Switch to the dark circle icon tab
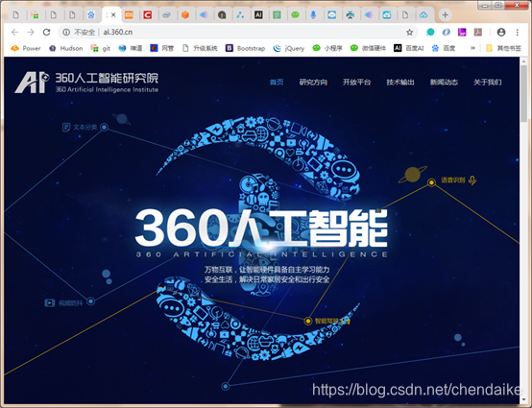The width and height of the screenshot is (532, 408). click(x=222, y=15)
